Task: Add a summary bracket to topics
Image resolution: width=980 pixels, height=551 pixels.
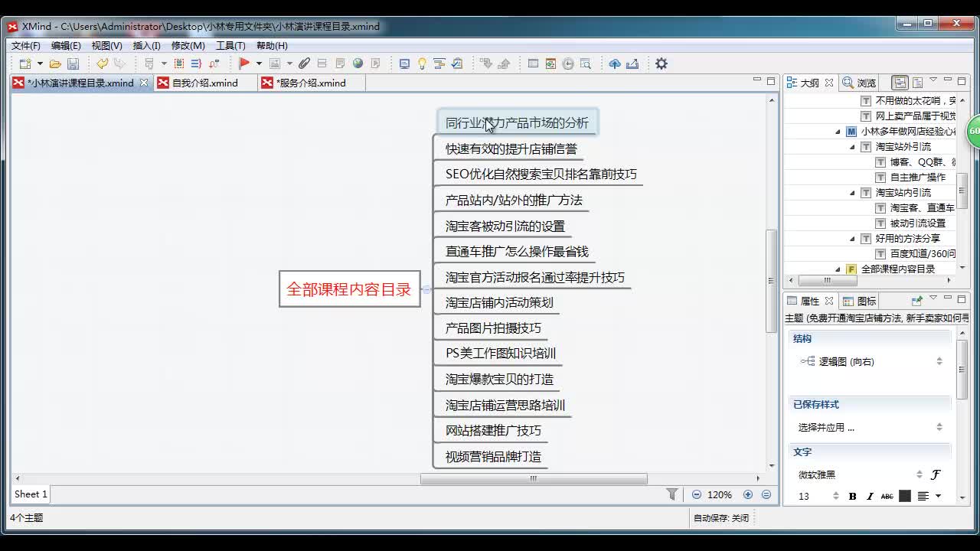Action: 196,64
